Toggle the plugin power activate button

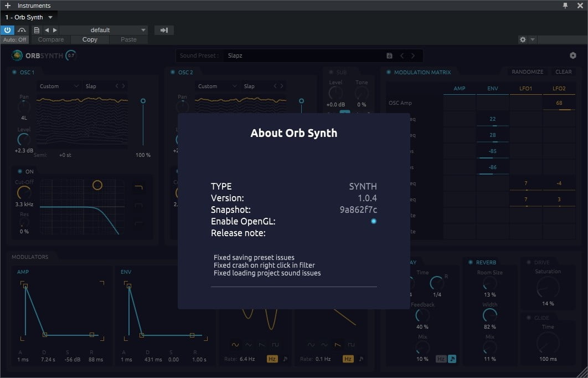[7, 30]
